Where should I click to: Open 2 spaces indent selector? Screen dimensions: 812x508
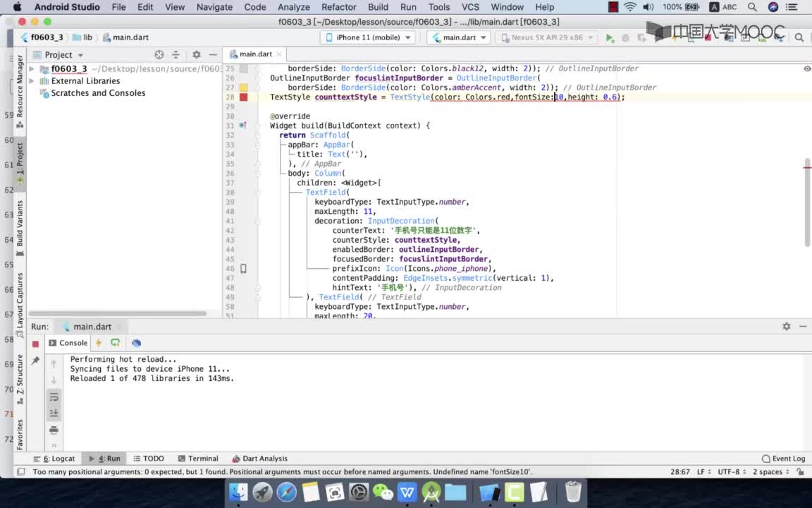click(x=770, y=472)
